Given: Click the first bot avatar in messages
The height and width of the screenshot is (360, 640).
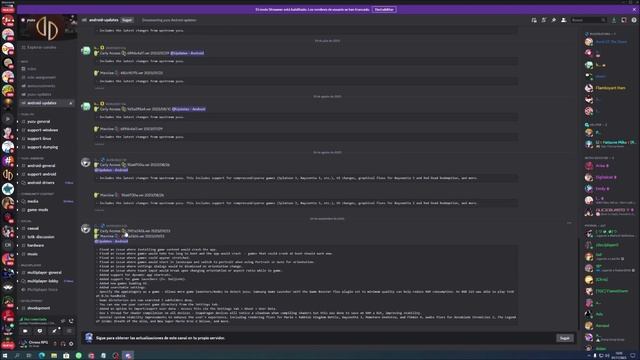Looking at the screenshot, I should (86, 51).
